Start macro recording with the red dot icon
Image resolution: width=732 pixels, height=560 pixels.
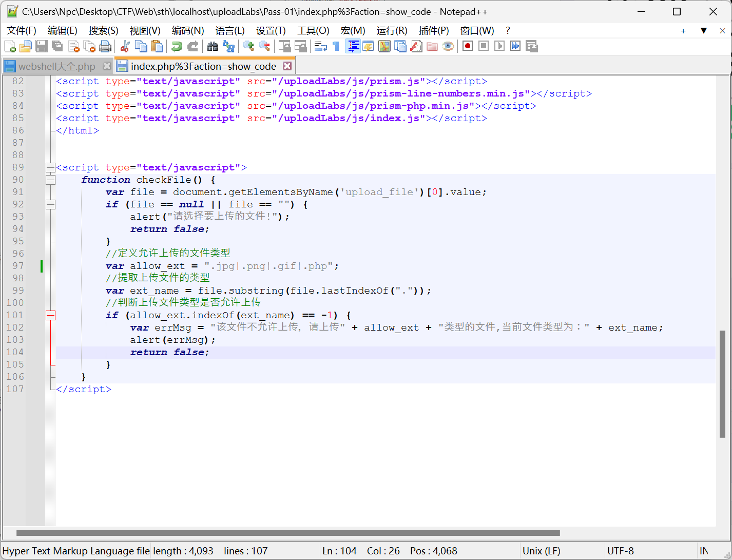tap(467, 46)
